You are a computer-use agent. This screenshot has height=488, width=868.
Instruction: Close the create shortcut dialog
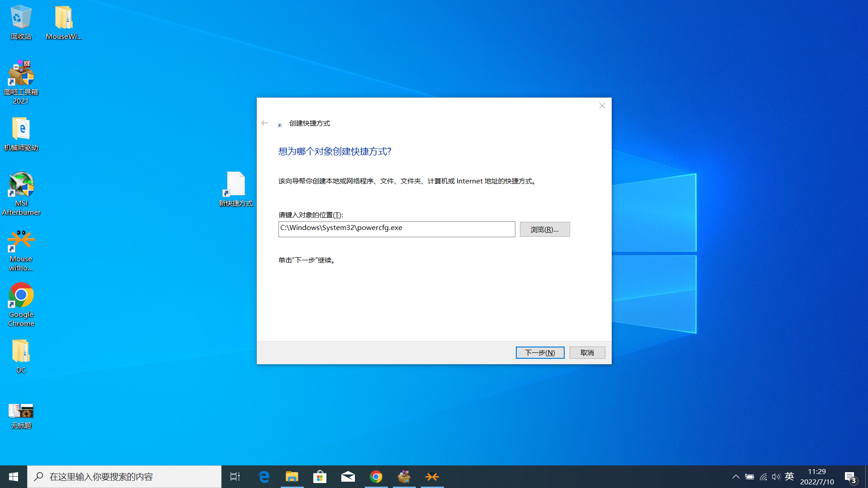[602, 106]
